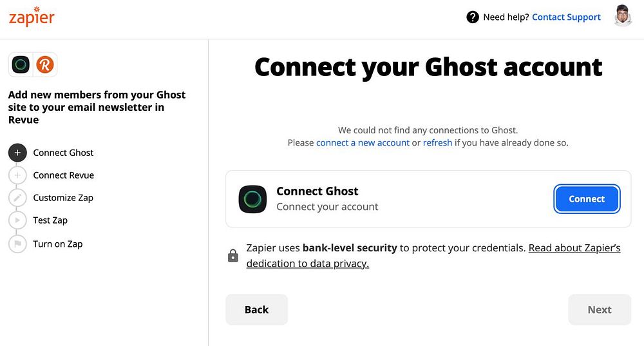The height and width of the screenshot is (346, 644).
Task: Open the user profile avatar
Action: (623, 16)
